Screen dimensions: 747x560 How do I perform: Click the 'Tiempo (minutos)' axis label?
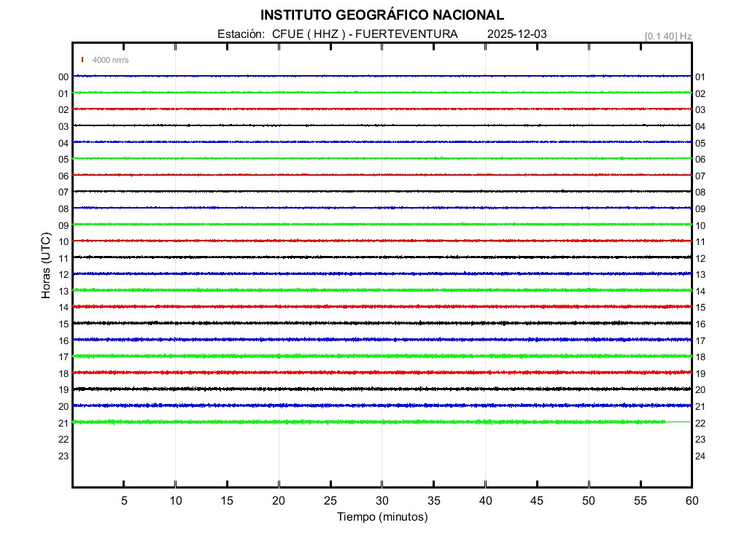pyautogui.click(x=382, y=517)
